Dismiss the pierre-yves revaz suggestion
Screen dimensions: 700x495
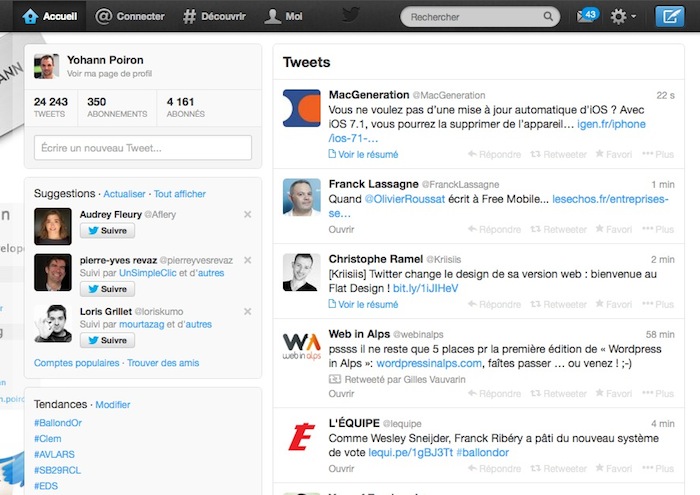pos(247,260)
